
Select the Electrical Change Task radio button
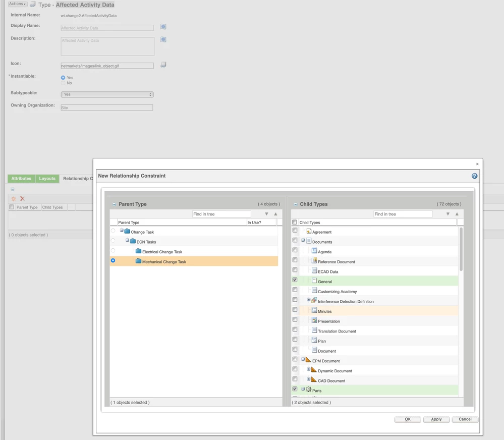(x=113, y=252)
